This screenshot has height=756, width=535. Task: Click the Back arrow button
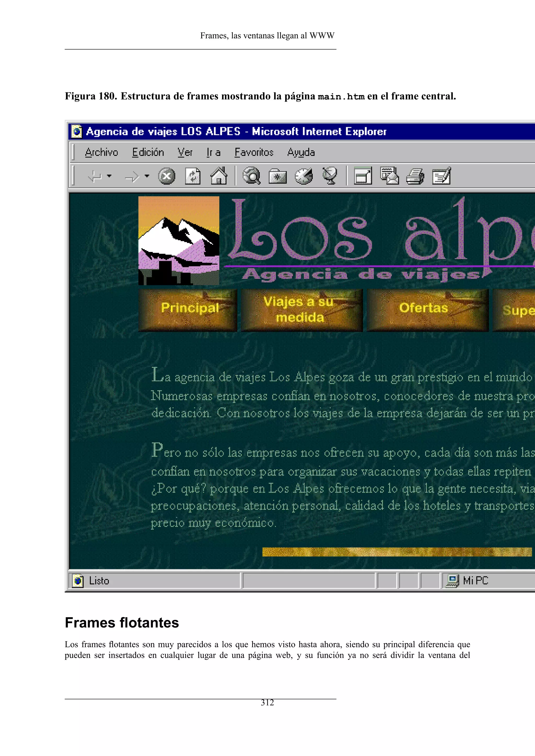point(95,176)
